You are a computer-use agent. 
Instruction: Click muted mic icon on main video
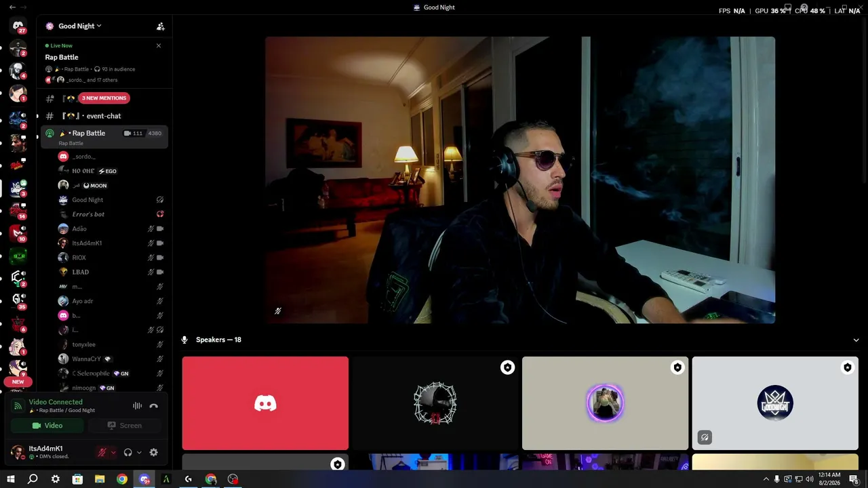277,311
